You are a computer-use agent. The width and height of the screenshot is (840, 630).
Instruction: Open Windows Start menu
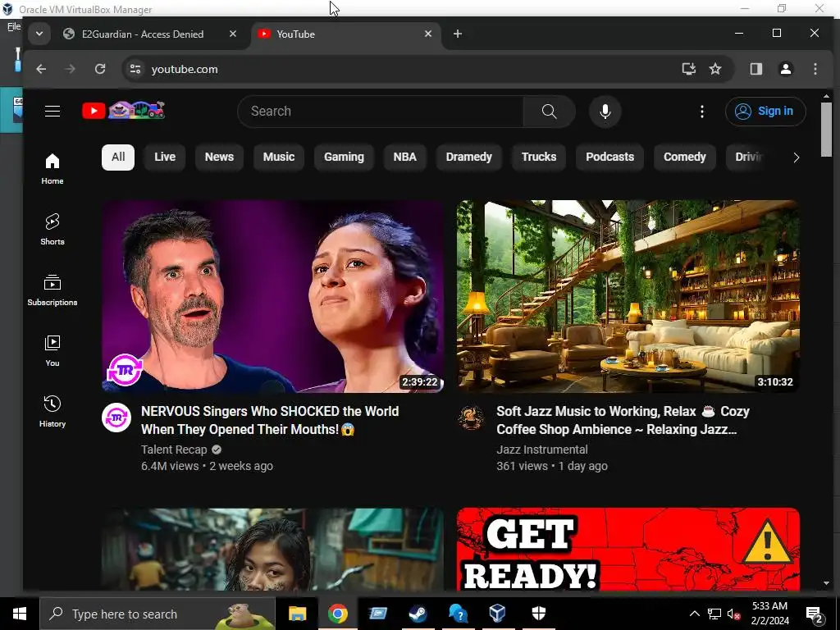point(20,614)
